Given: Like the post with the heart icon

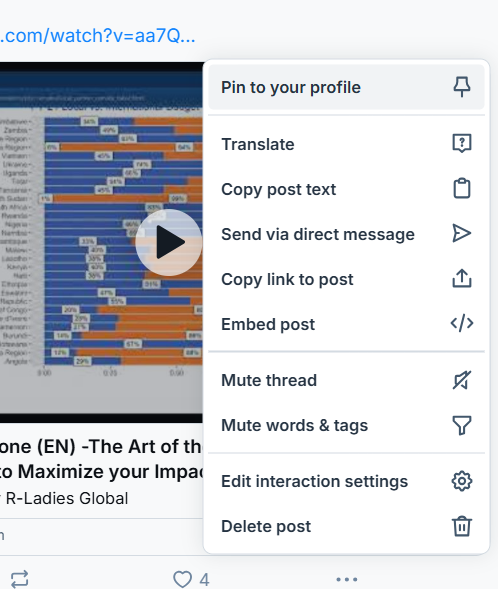Looking at the screenshot, I should 183,579.
